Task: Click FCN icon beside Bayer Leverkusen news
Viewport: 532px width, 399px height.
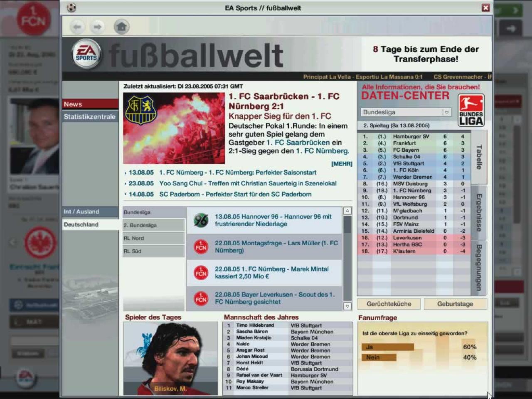Action: pyautogui.click(x=201, y=298)
